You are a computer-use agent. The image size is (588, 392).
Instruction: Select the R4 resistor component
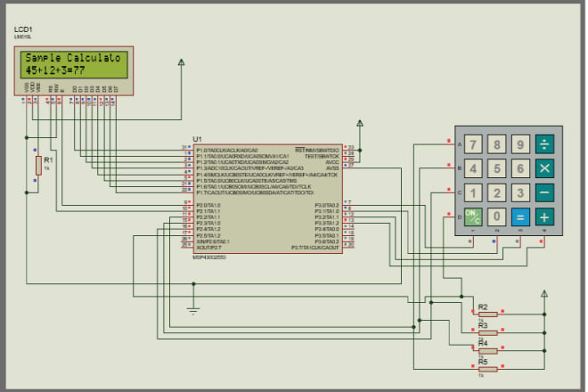488,351
